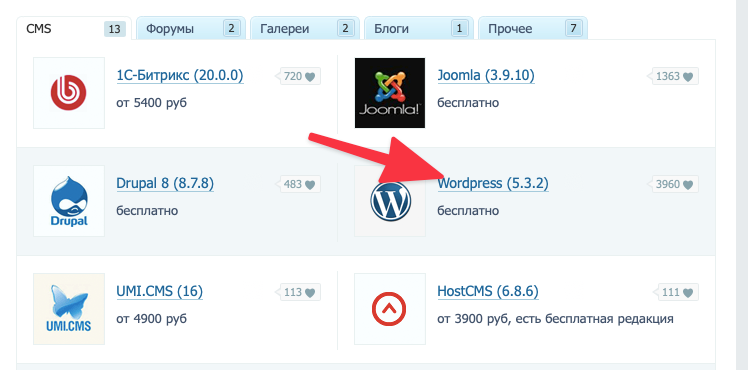
Task: Click 'от 3900 руб, есть бесплатная редакция' text
Action: point(555,319)
